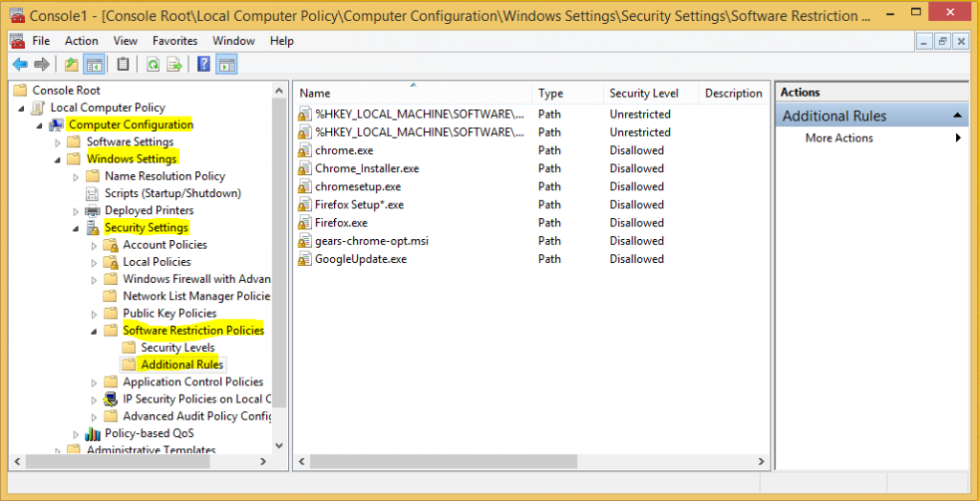980x501 pixels.
Task: Collapse the Software Restriction Policies node
Action: (95, 332)
